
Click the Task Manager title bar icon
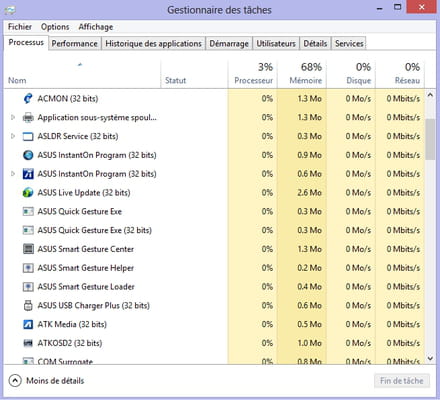click(x=10, y=10)
